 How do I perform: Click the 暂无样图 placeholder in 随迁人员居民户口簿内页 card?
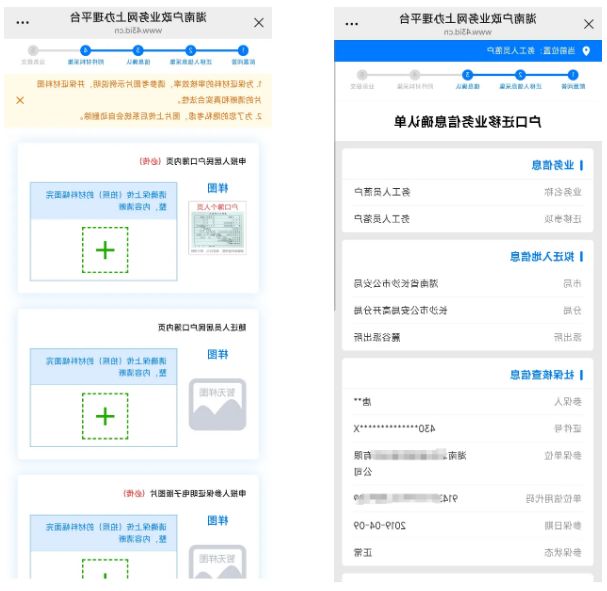[x=217, y=404]
